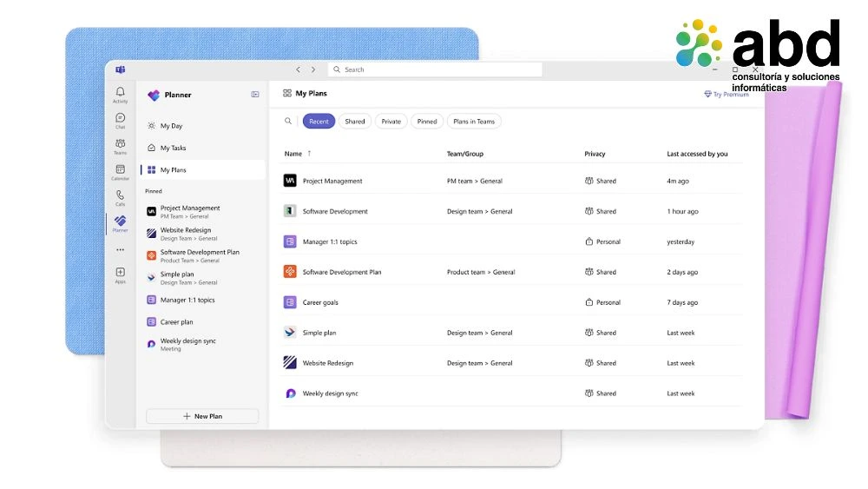Viewport: 868px width, 489px height.
Task: Go back with the left arrow
Action: (298, 69)
